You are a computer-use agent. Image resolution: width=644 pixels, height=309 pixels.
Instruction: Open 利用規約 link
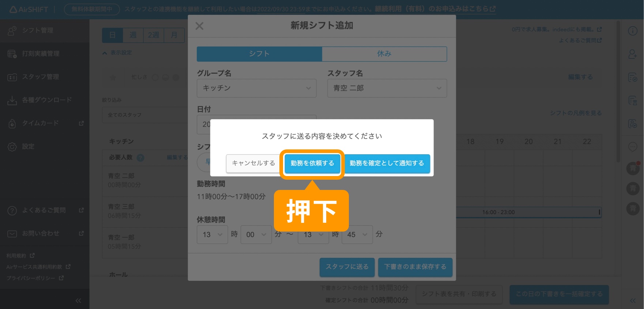(x=20, y=256)
